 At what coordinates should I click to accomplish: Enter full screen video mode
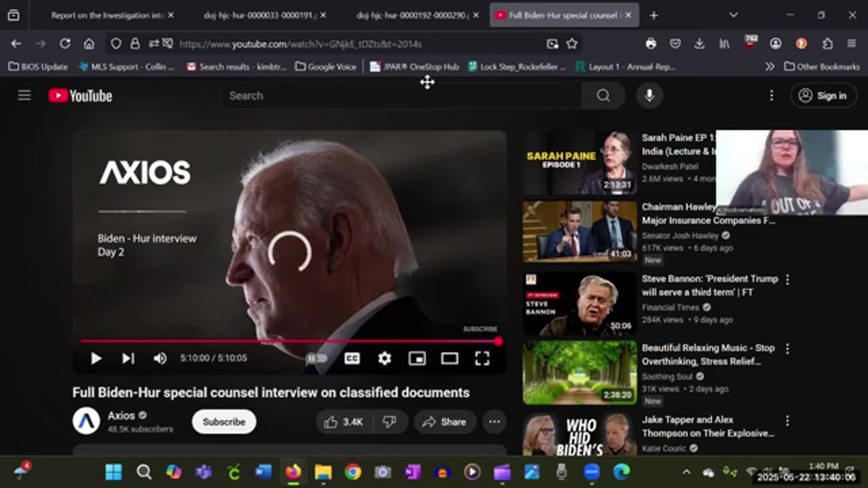(x=482, y=359)
